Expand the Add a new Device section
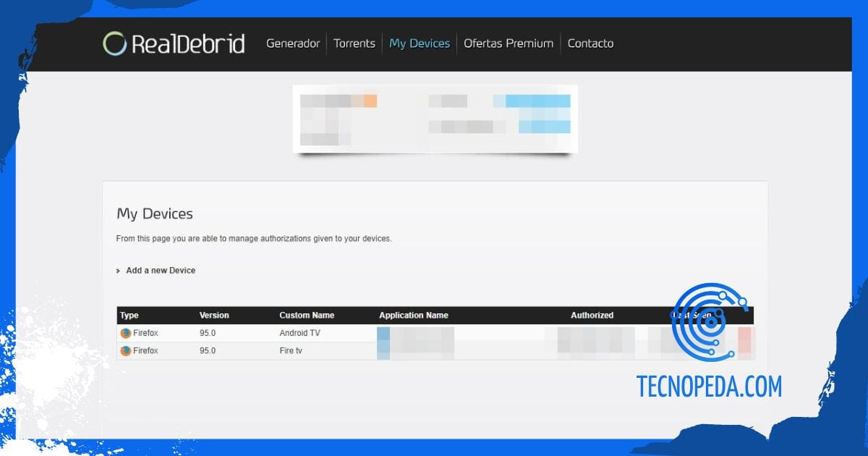Screen dimensions: 868x456 click(156, 271)
